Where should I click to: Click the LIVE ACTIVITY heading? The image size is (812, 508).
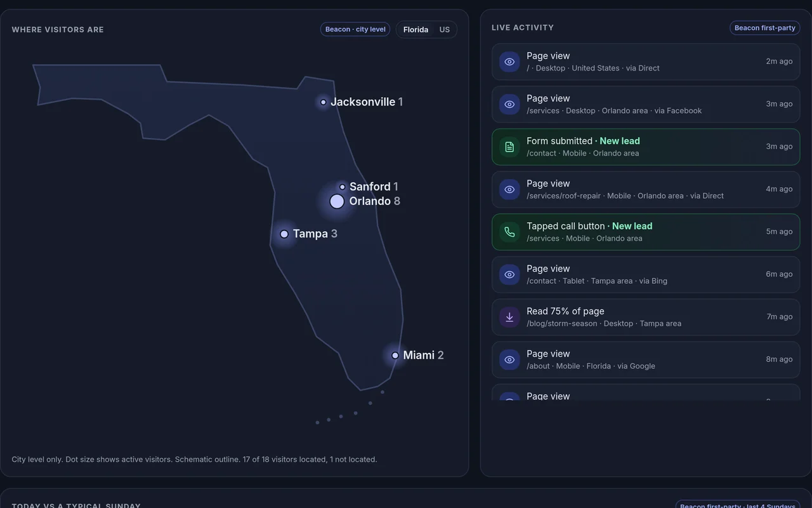pyautogui.click(x=523, y=28)
